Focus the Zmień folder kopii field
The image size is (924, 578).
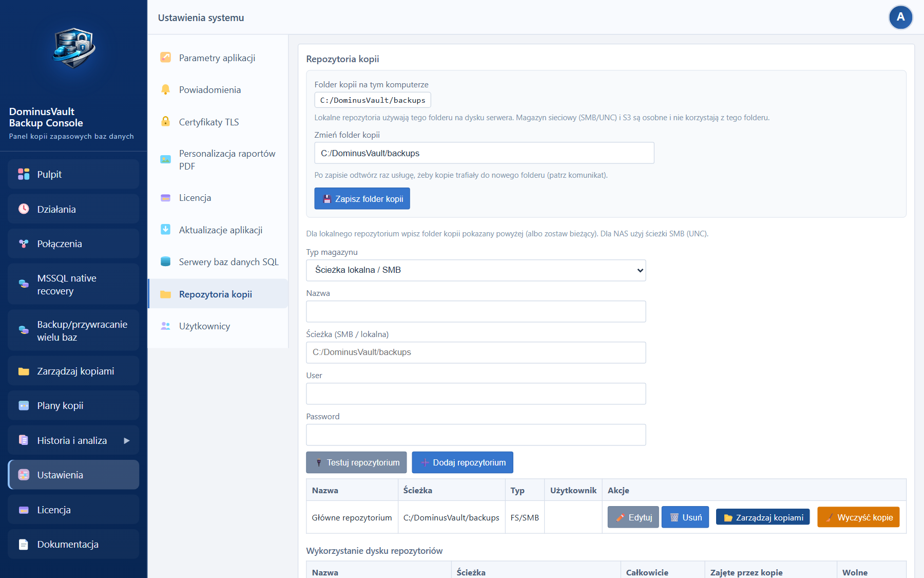[484, 153]
